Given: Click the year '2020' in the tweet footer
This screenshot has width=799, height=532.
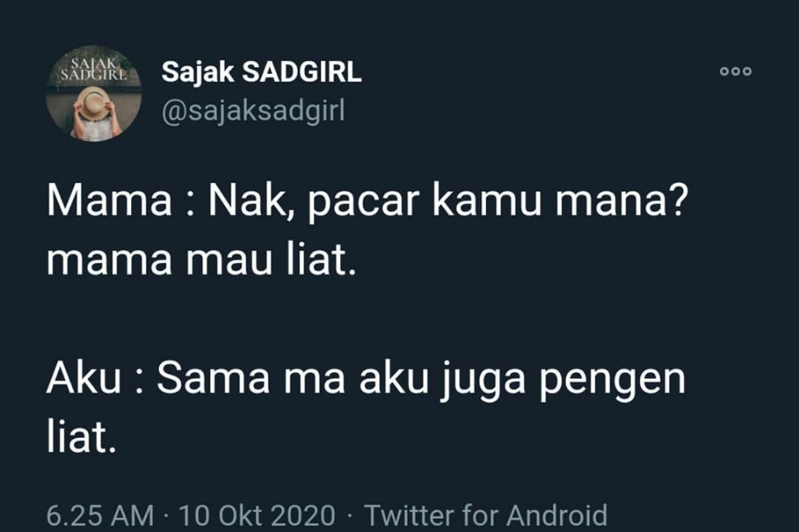Looking at the screenshot, I should pyautogui.click(x=303, y=516).
